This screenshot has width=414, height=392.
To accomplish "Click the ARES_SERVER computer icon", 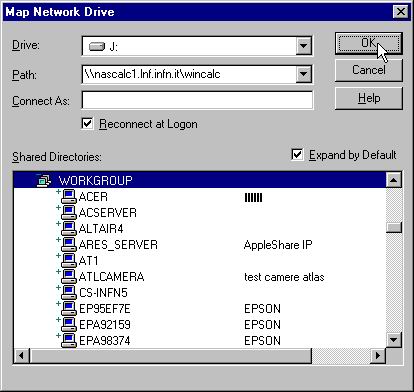I will (69, 244).
